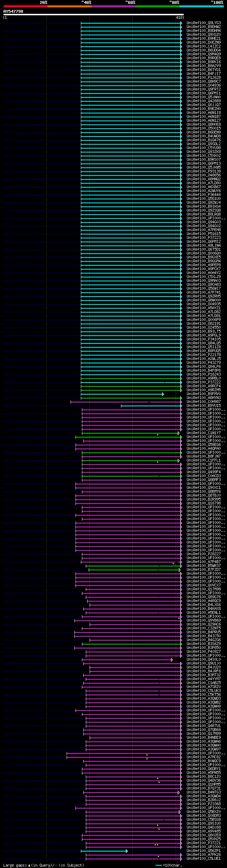
Task: Select the UniRef100_Q8BMF3 label
Action: coord(204,480)
